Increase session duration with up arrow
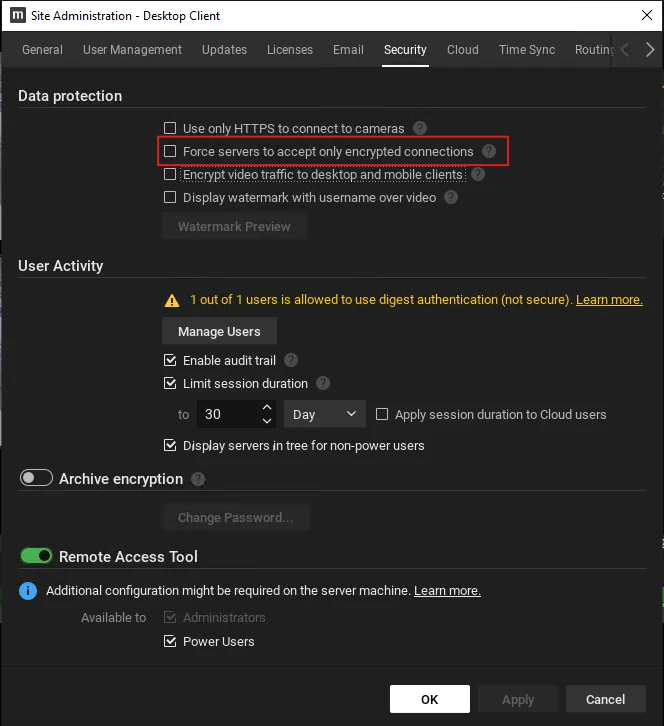Screen dimensions: 664x726 pos(267,407)
